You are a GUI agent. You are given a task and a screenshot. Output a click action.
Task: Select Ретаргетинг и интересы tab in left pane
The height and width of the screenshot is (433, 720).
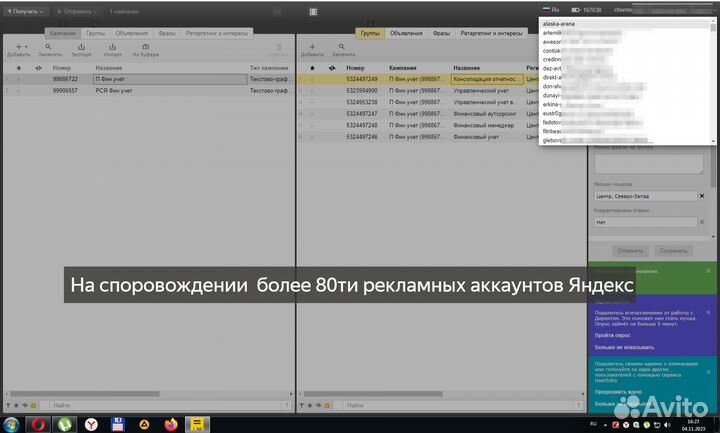[x=216, y=34]
